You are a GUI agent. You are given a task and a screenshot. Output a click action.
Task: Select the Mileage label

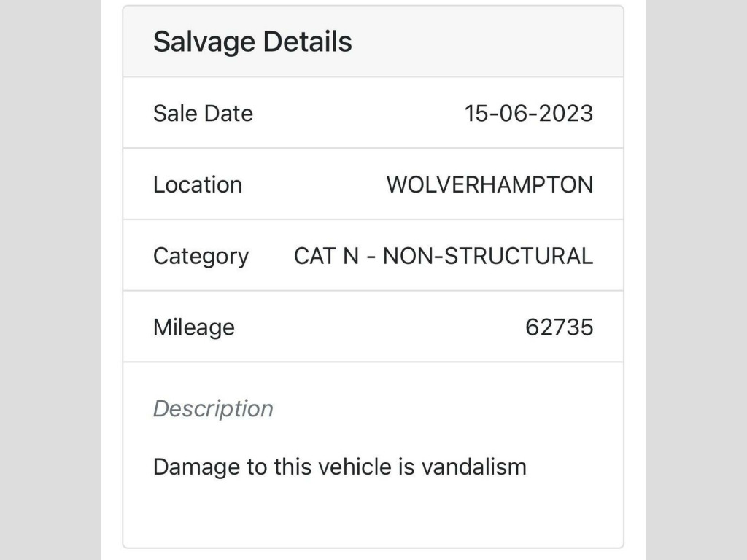(x=193, y=327)
